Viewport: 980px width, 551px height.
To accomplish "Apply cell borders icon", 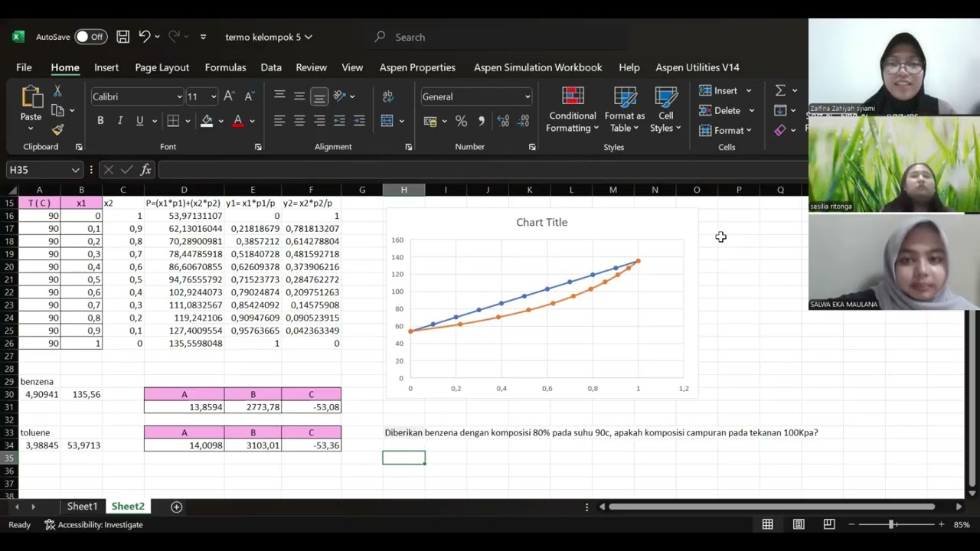I will (173, 121).
